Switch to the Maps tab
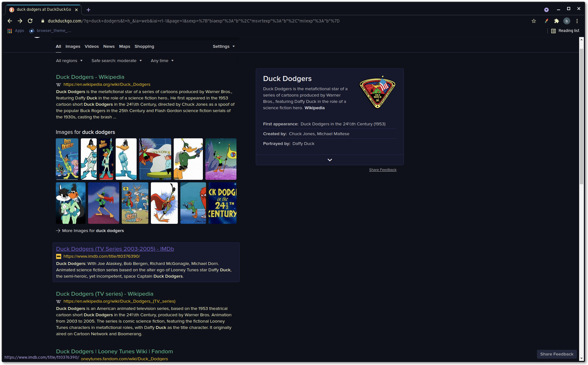The image size is (588, 365). 125,47
